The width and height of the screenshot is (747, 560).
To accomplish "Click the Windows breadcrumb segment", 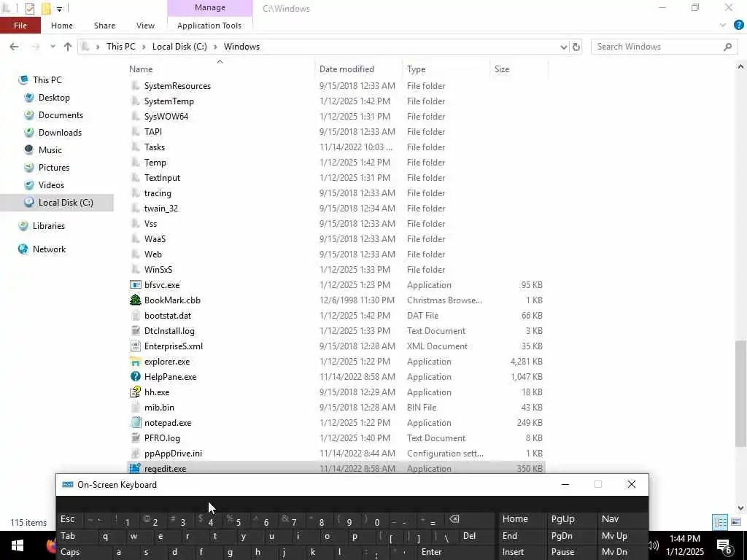I will point(241,47).
